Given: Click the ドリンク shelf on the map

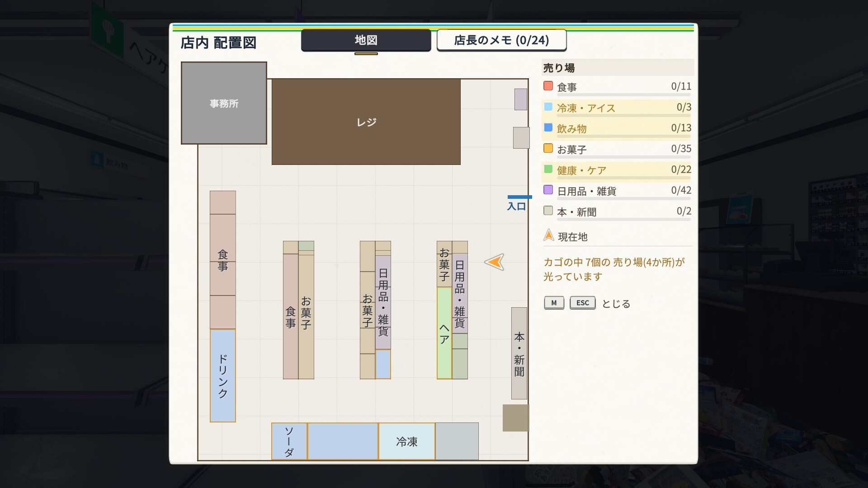Looking at the screenshot, I should pyautogui.click(x=222, y=375).
